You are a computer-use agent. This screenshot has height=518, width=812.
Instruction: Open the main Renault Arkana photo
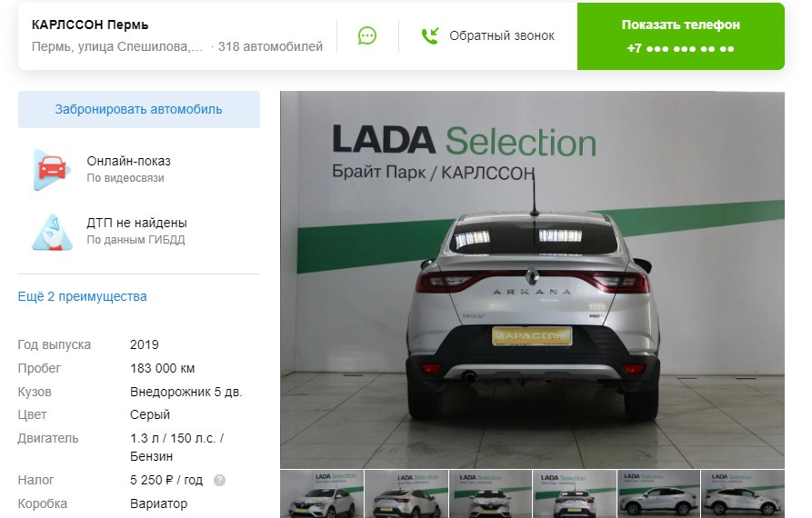click(532, 279)
